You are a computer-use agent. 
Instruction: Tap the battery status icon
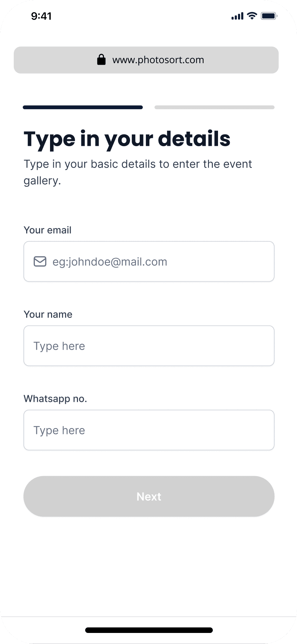[x=269, y=16]
